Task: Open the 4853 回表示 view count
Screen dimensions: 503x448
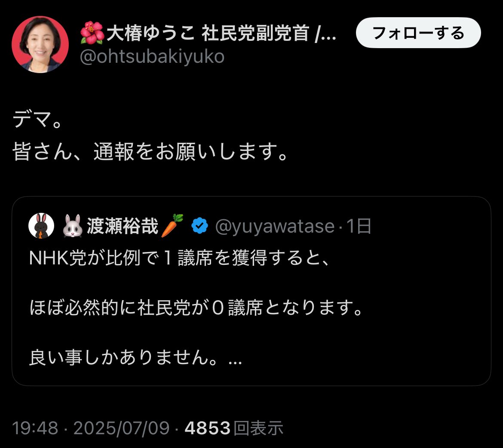Action: click(234, 428)
